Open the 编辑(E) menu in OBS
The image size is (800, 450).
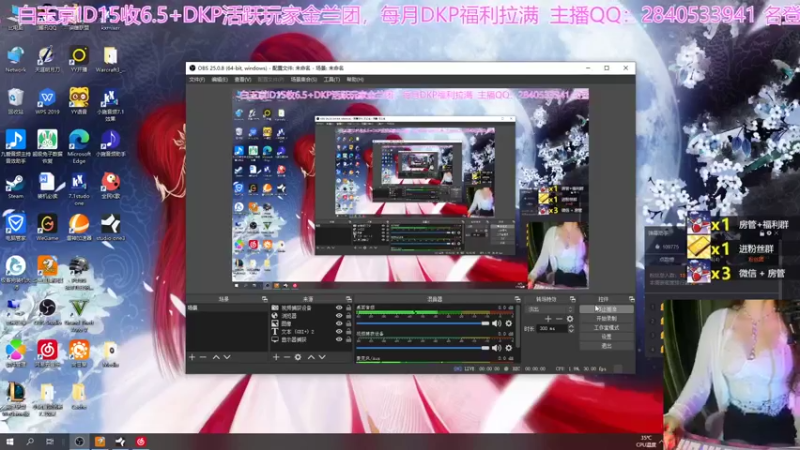(219, 80)
